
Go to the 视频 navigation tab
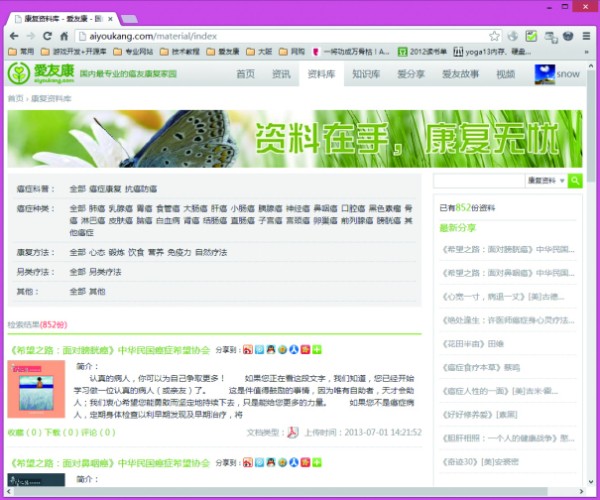(505, 74)
